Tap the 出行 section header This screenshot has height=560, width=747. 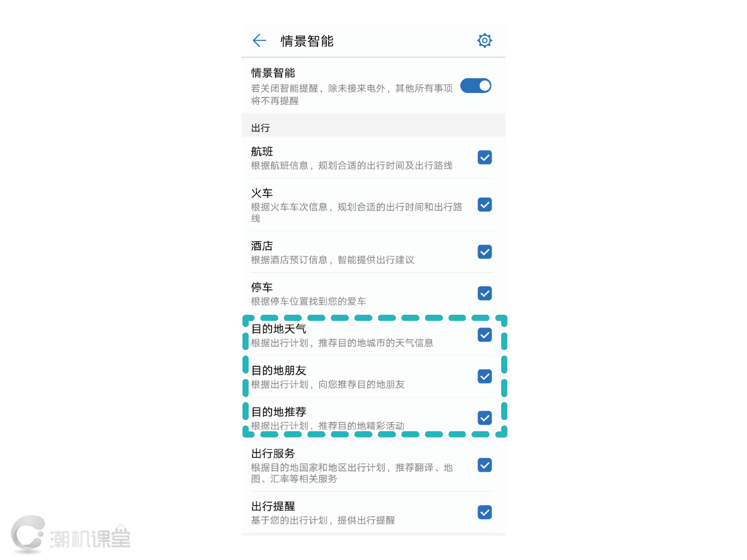point(261,128)
